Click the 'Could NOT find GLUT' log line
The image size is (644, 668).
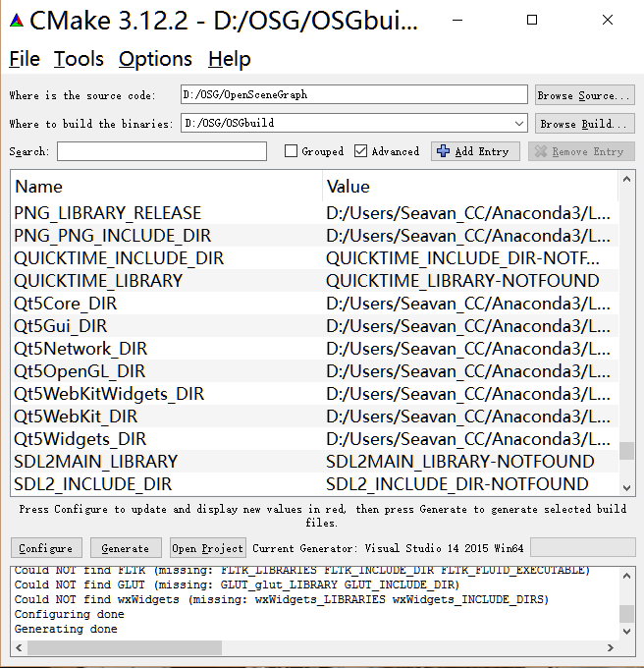[238, 584]
